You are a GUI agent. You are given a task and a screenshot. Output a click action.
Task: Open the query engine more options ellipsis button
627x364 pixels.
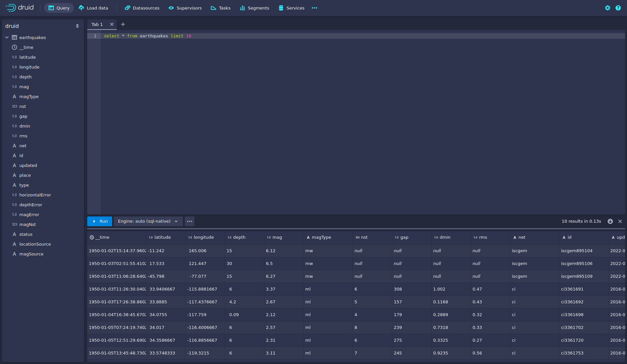click(x=190, y=221)
